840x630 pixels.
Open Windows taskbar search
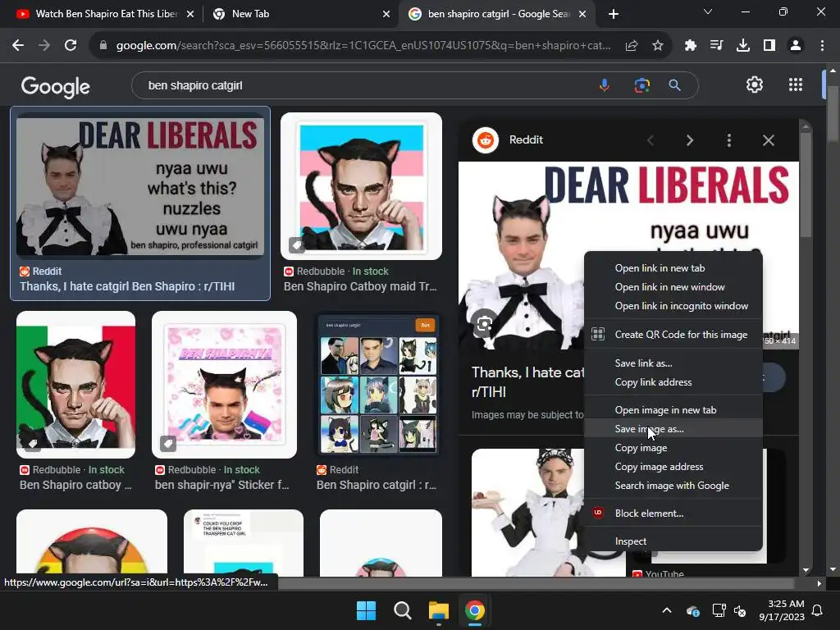[x=402, y=610]
